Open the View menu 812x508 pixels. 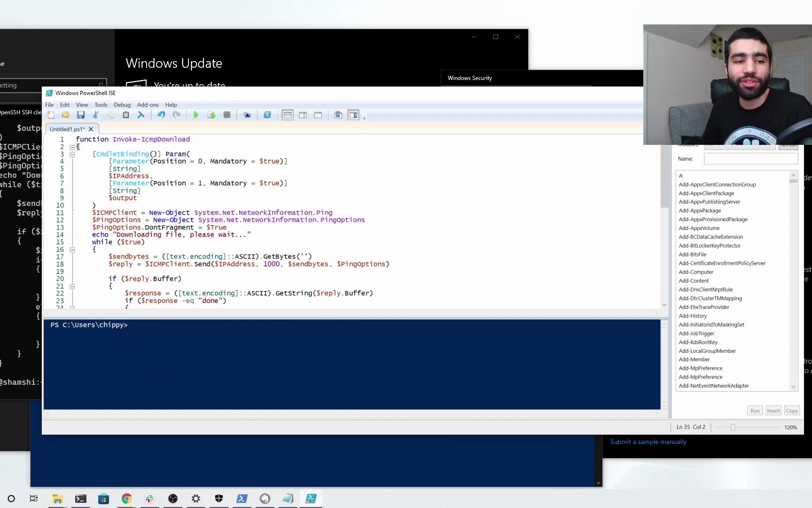tap(82, 105)
